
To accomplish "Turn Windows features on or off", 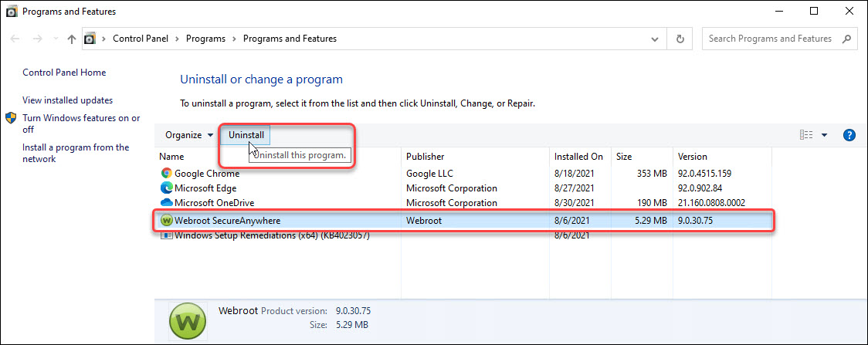I will click(80, 123).
